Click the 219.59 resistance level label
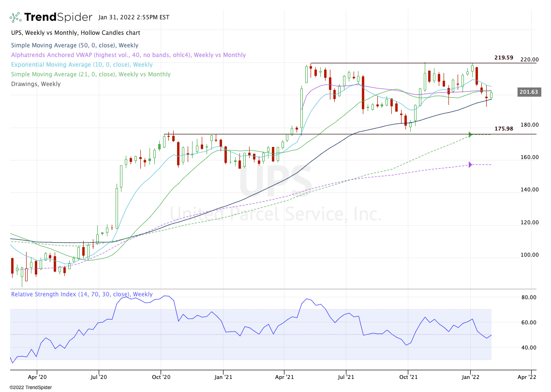This screenshot has height=392, width=551. [504, 58]
